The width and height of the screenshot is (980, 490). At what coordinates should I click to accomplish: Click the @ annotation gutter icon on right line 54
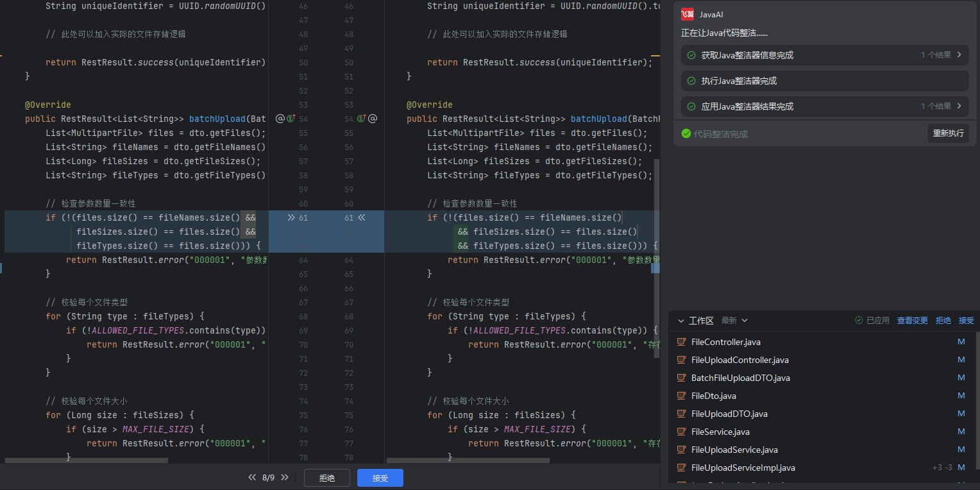point(373,119)
